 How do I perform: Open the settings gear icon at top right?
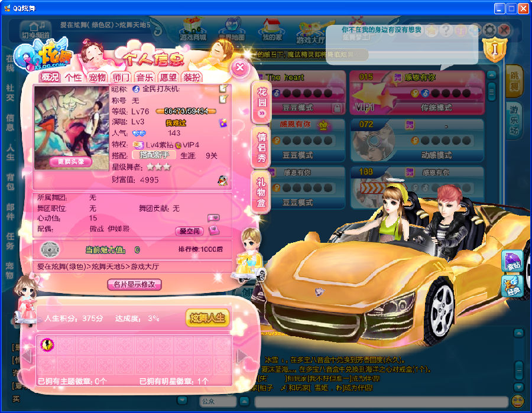(489, 31)
